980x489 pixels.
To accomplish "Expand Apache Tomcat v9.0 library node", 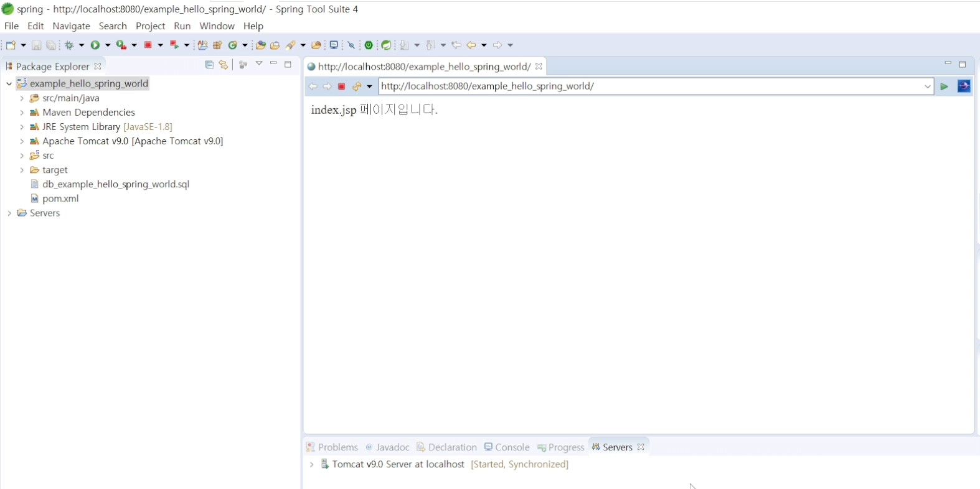I will [22, 141].
